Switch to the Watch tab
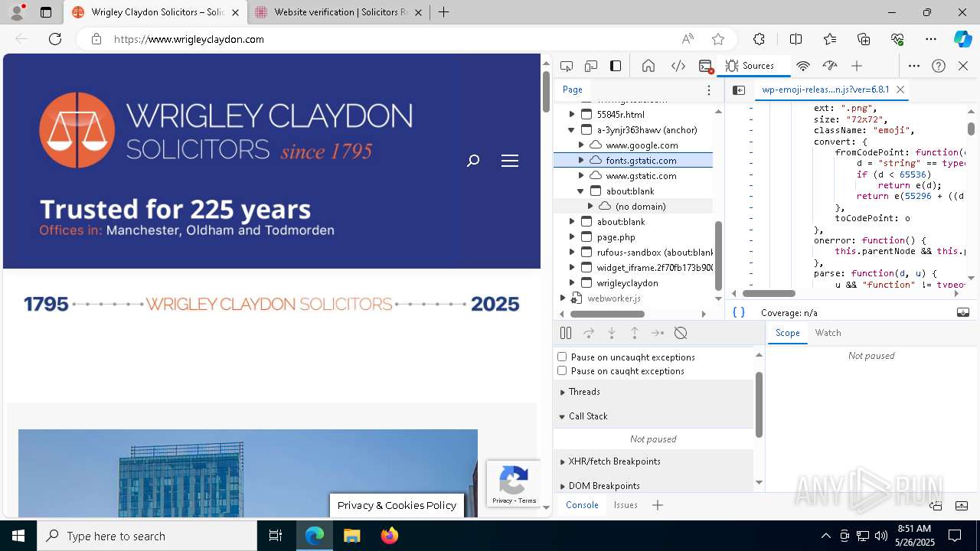The height and width of the screenshot is (551, 980). point(828,333)
